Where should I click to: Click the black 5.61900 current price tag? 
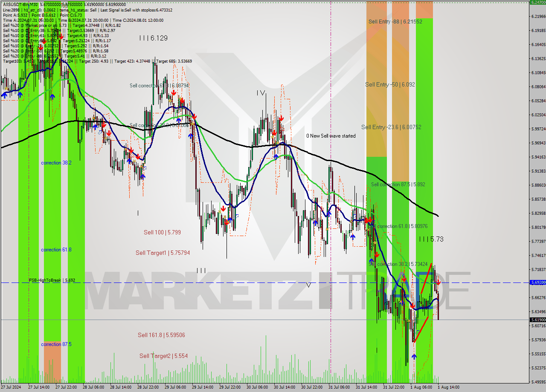point(537,320)
